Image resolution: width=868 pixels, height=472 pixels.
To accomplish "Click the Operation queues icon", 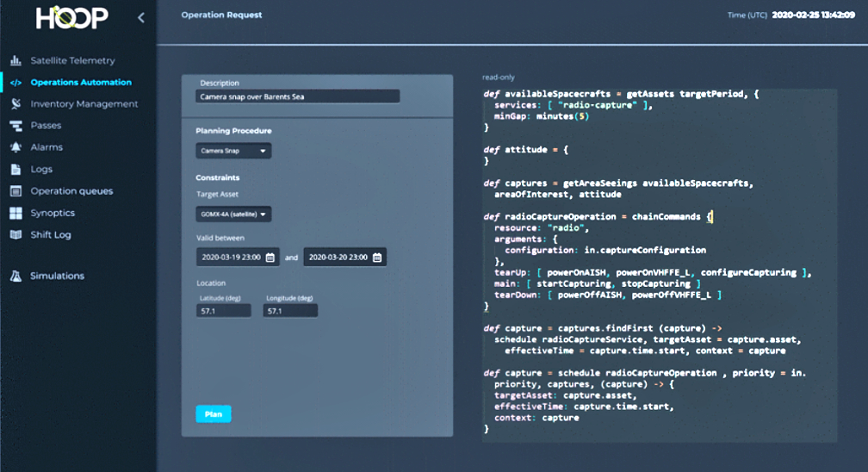I will coord(15,191).
